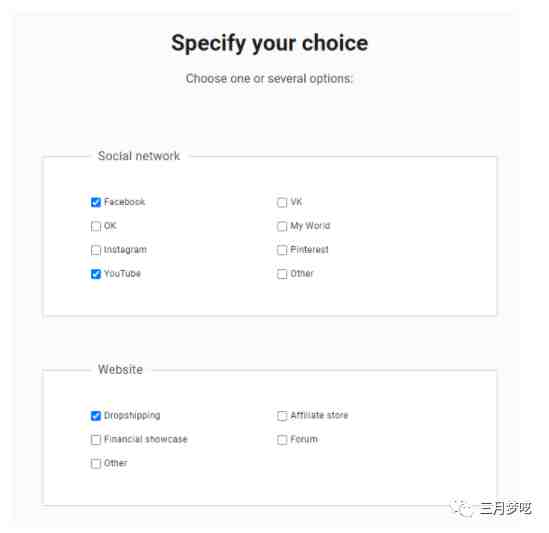549x533 pixels.
Task: Enable the Instagram checkbox
Action: coord(96,250)
